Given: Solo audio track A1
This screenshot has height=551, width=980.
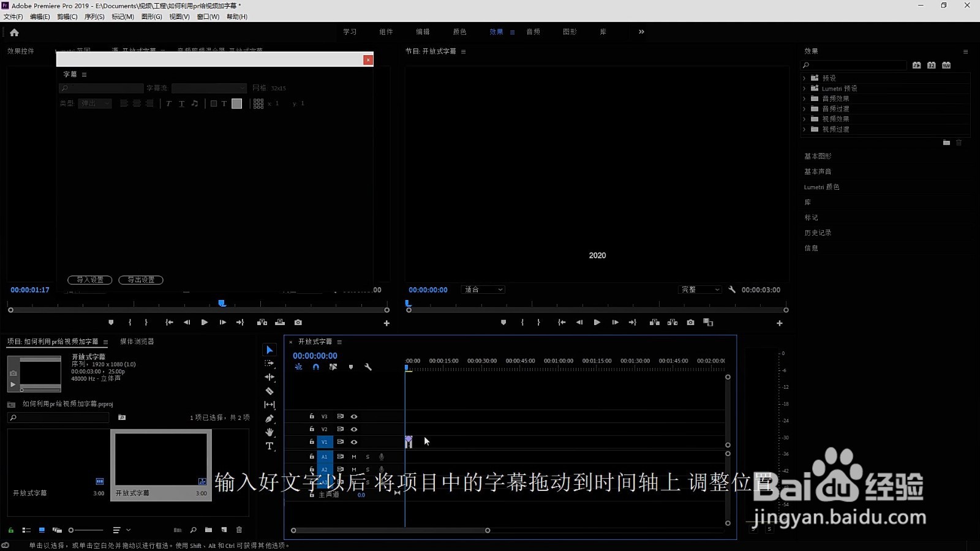Looking at the screenshot, I should 367,457.
